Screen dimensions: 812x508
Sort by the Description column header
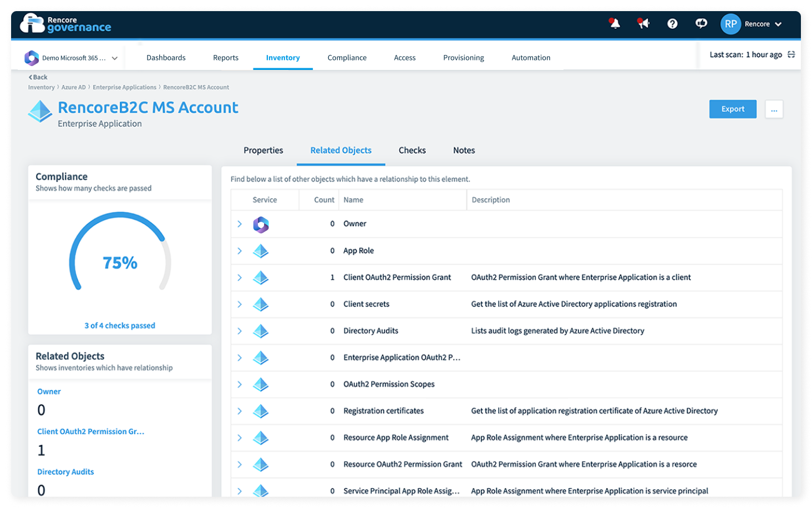(491, 200)
